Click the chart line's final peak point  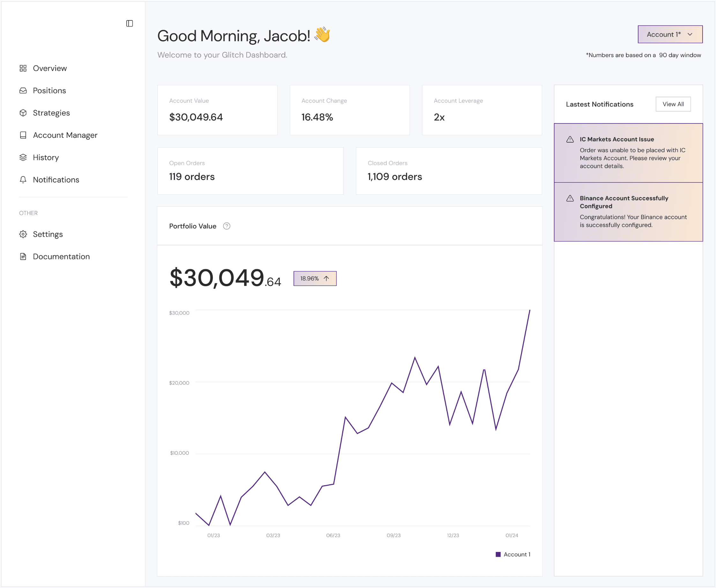pos(530,310)
